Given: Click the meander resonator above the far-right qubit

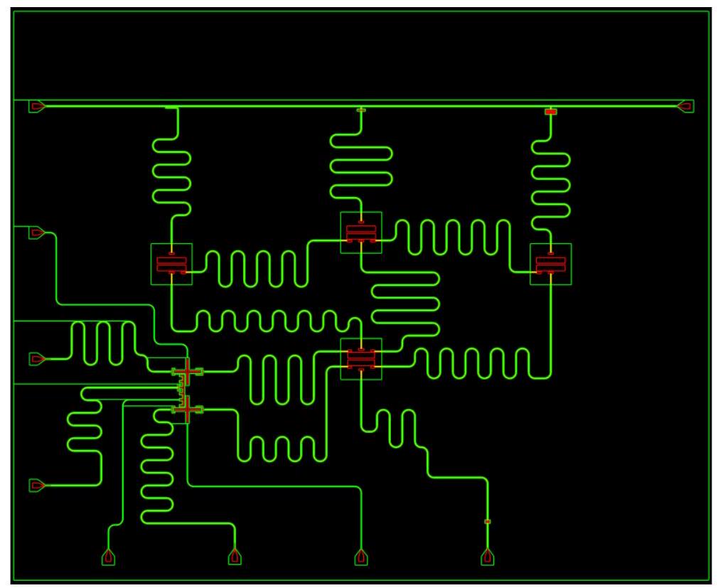Looking at the screenshot, I should point(552,181).
